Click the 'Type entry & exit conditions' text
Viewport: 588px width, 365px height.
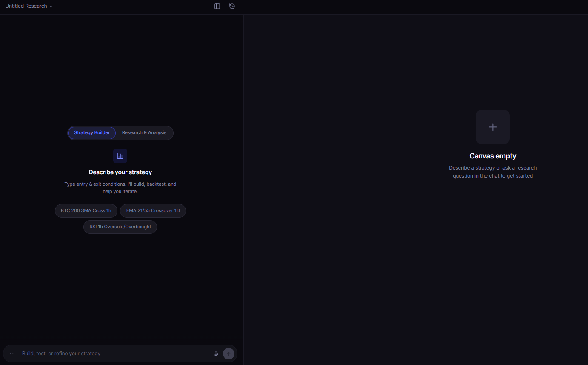(x=120, y=188)
